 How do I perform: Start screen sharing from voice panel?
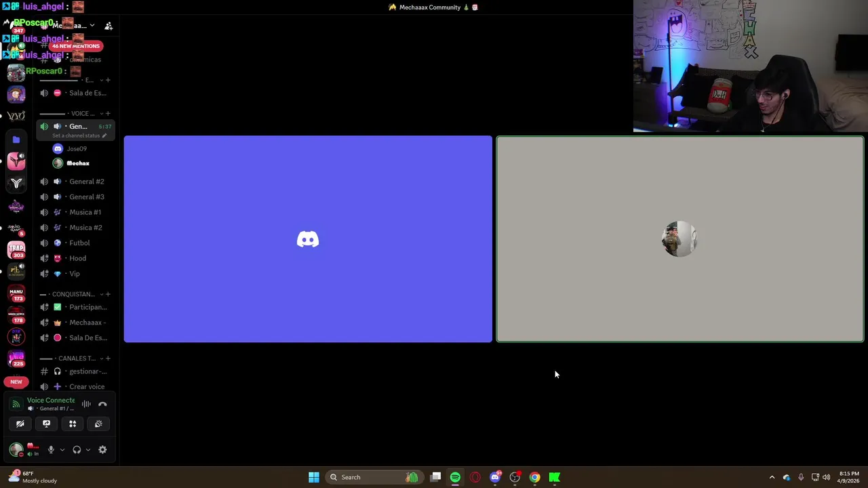pos(46,424)
